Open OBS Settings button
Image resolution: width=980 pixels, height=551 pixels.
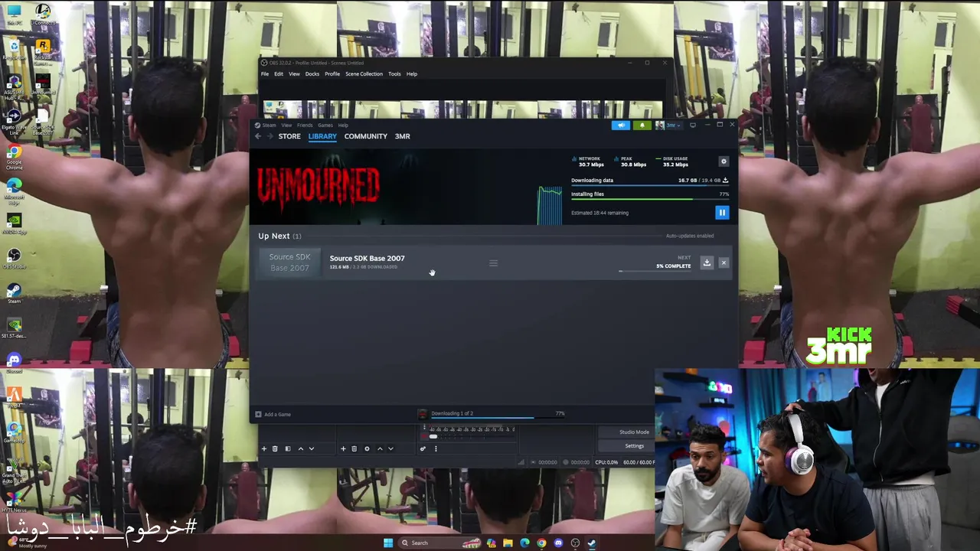[634, 446]
